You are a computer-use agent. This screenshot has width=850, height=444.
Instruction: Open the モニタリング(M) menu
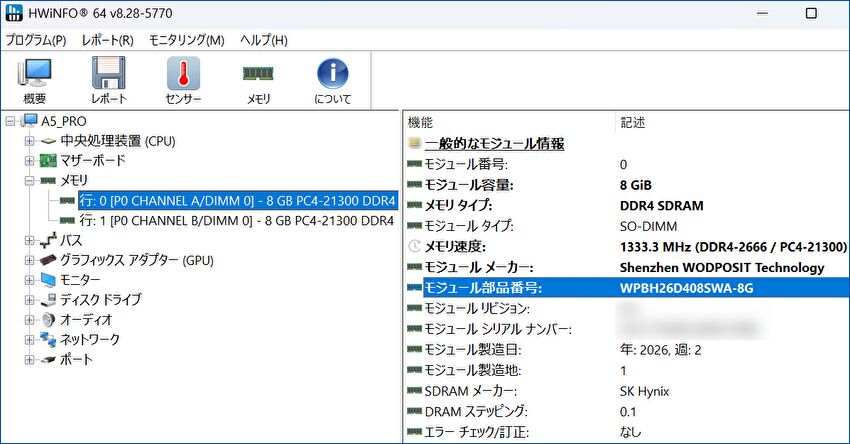click(x=186, y=40)
